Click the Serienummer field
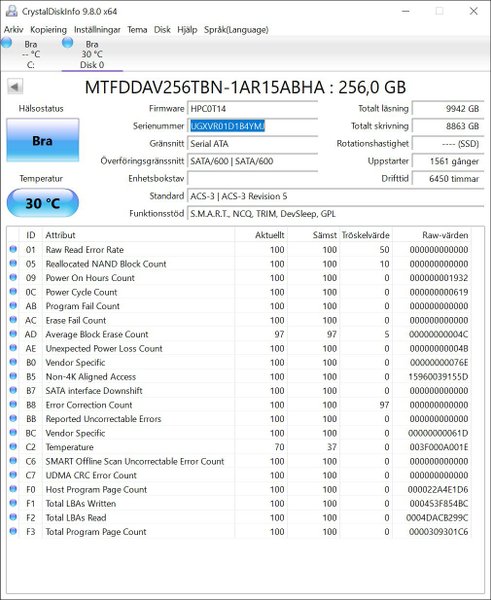The height and width of the screenshot is (600, 491). click(253, 126)
